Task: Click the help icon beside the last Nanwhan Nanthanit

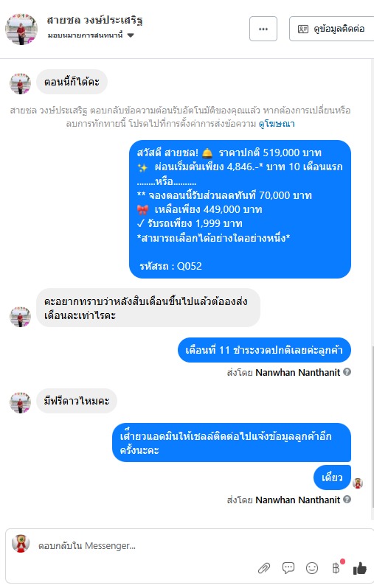Action: [347, 499]
